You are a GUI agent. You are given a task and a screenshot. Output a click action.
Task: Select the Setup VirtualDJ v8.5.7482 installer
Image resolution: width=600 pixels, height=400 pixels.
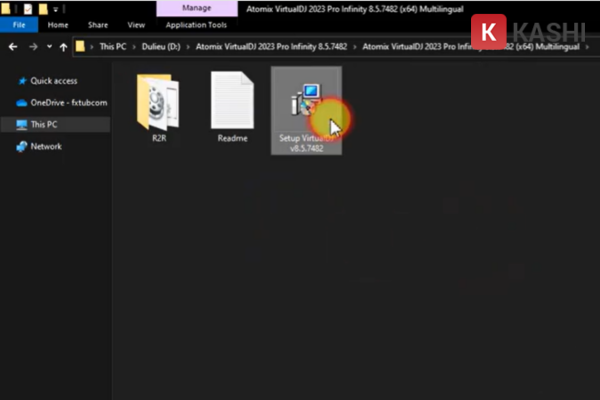tap(306, 111)
